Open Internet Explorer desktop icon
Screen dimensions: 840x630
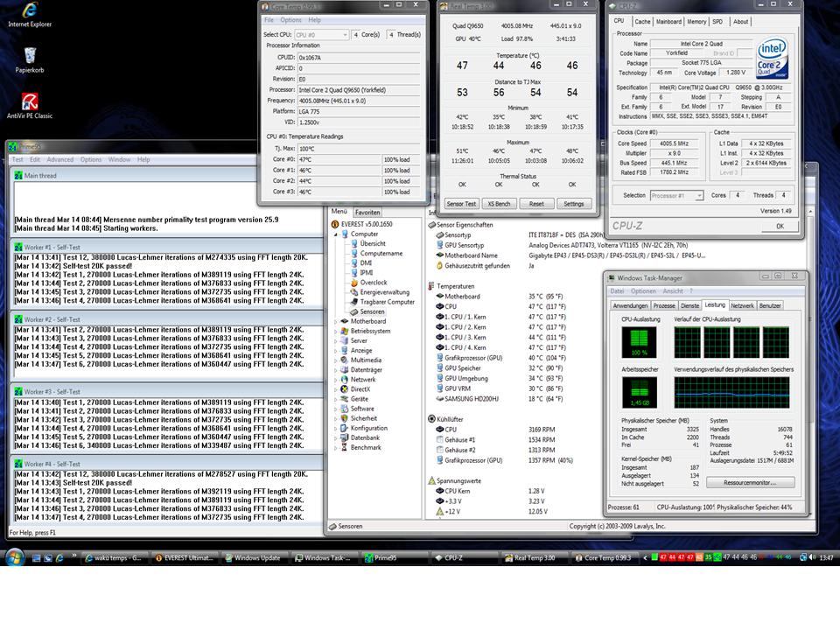point(30,15)
